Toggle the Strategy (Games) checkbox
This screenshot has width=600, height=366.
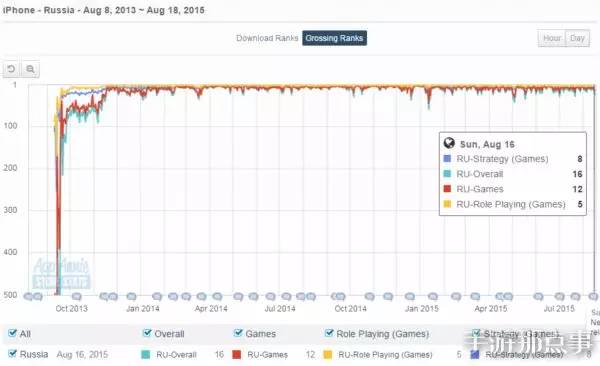coord(476,333)
